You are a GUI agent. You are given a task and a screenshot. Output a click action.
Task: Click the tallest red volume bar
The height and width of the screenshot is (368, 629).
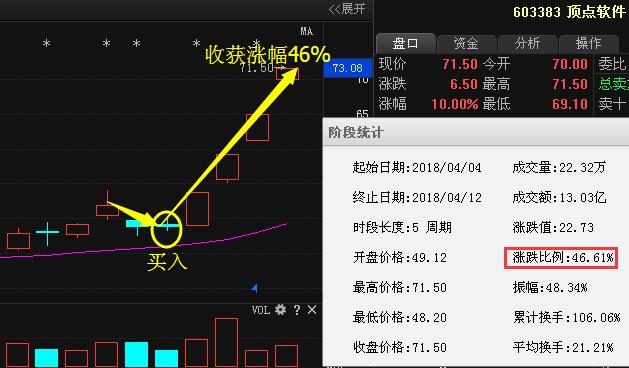(x=227, y=343)
